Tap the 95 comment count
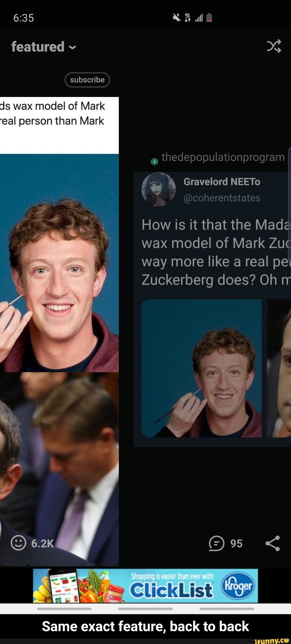The image size is (291, 644). click(236, 544)
